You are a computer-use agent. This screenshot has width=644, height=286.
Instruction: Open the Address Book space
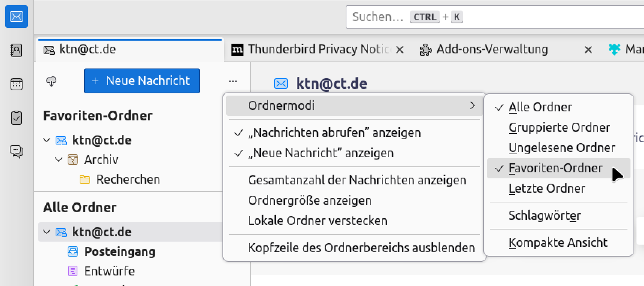click(17, 50)
